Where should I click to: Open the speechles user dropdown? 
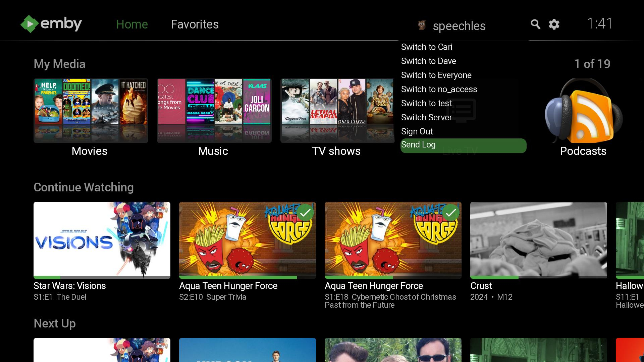point(459,26)
